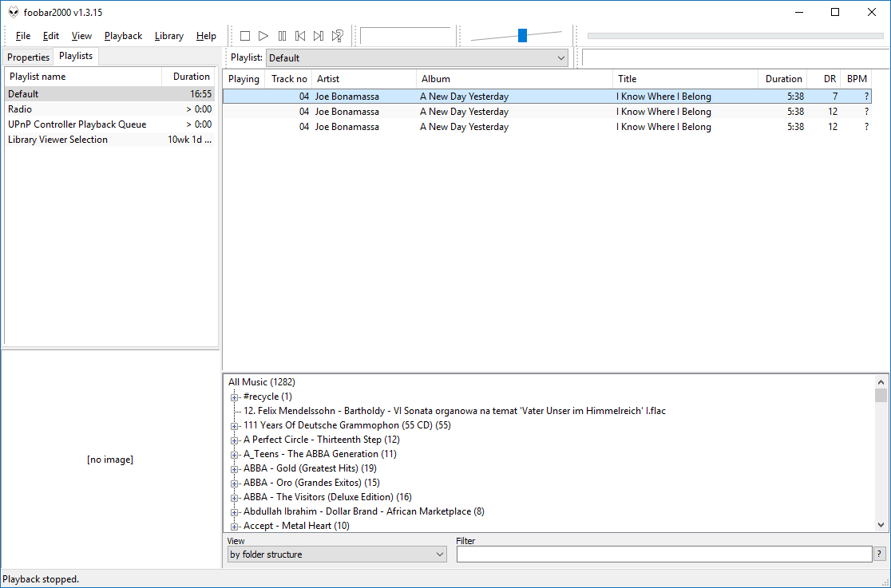Expand the #recycle folder node
Image resolution: width=891 pixels, height=588 pixels.
234,397
